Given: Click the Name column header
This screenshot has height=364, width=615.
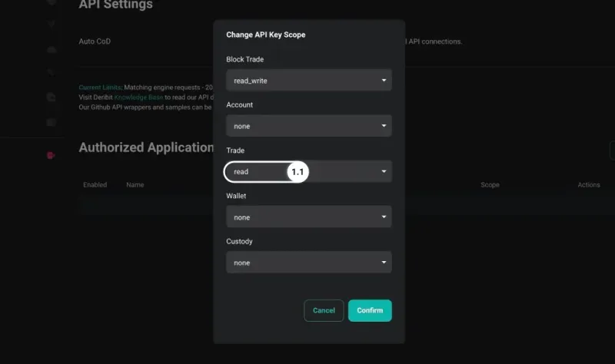Looking at the screenshot, I should tap(135, 184).
